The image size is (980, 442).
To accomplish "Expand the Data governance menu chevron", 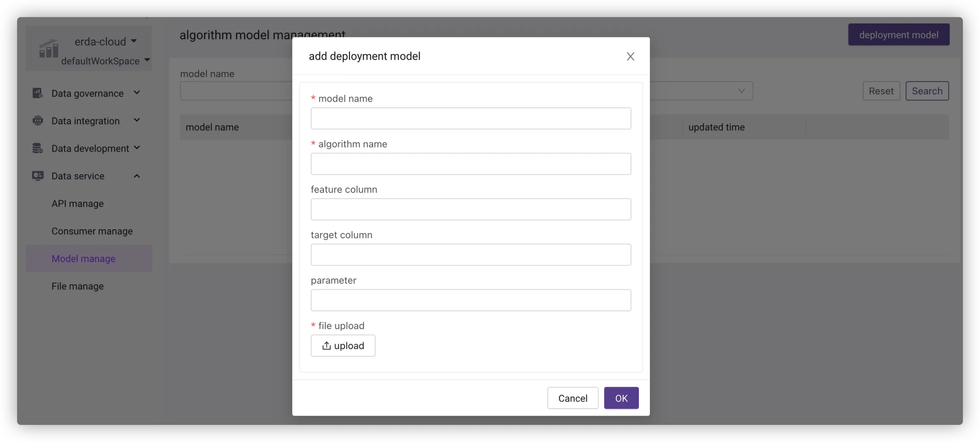I will 137,93.
